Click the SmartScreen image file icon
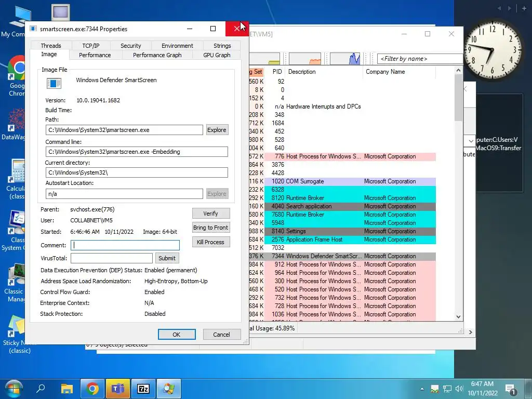The height and width of the screenshot is (399, 532). pyautogui.click(x=54, y=83)
